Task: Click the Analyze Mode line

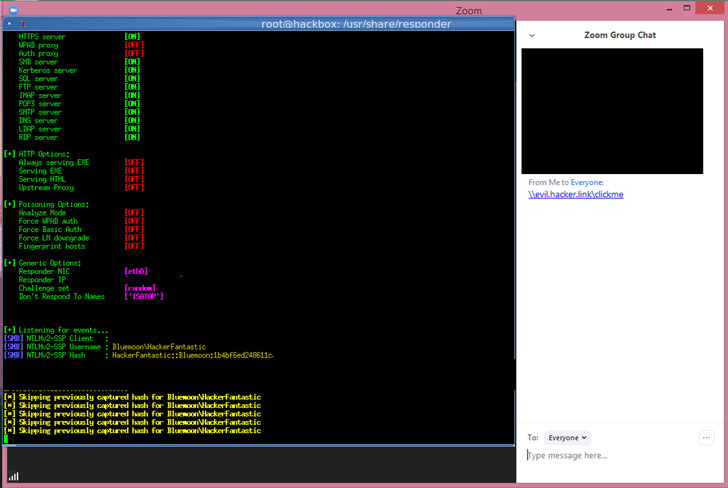Action: [81, 213]
